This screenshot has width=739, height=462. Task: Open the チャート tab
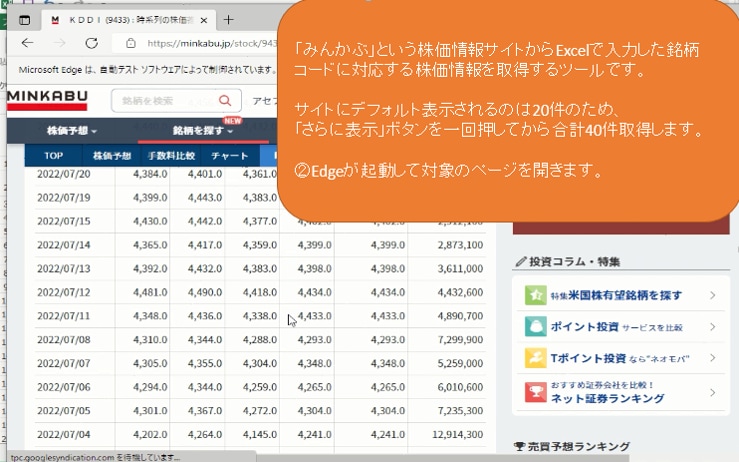[230, 156]
